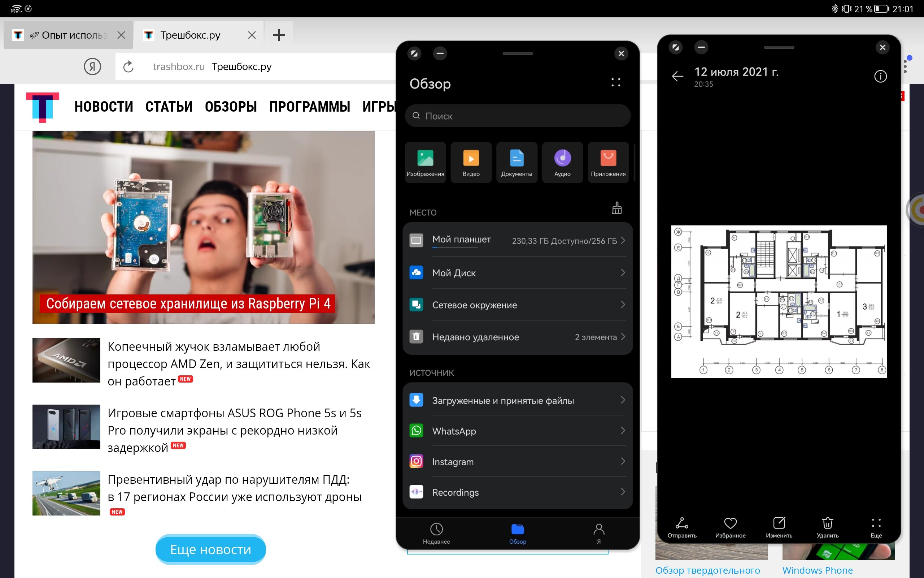Switch to the Обзор bottom tab
This screenshot has height=578, width=924.
(x=518, y=534)
